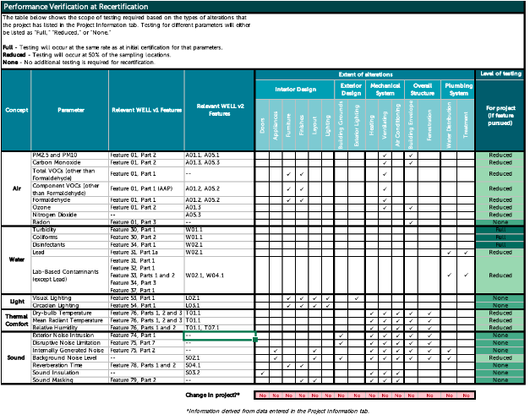Click the Relative Humidity parameter cell
Image resolution: width=530 pixels, height=420 pixels.
coord(70,328)
